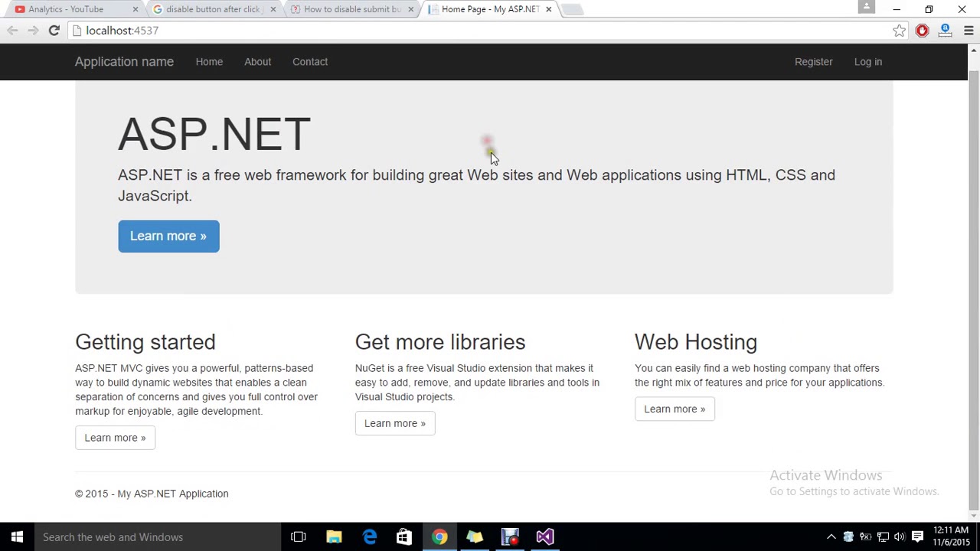This screenshot has width=980, height=551.
Task: Click the © 2015 - My ASP.NET Application footer
Action: [x=152, y=494]
